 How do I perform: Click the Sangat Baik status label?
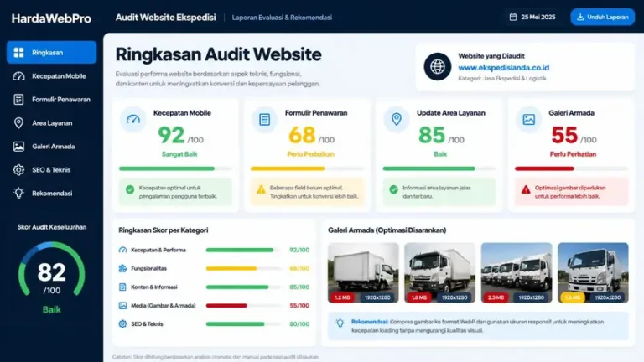179,154
